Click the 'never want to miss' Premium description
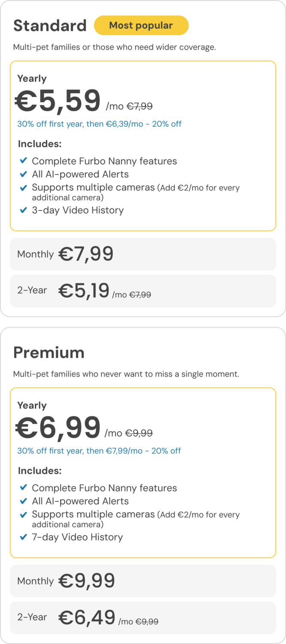The width and height of the screenshot is (286, 644). pos(126,374)
